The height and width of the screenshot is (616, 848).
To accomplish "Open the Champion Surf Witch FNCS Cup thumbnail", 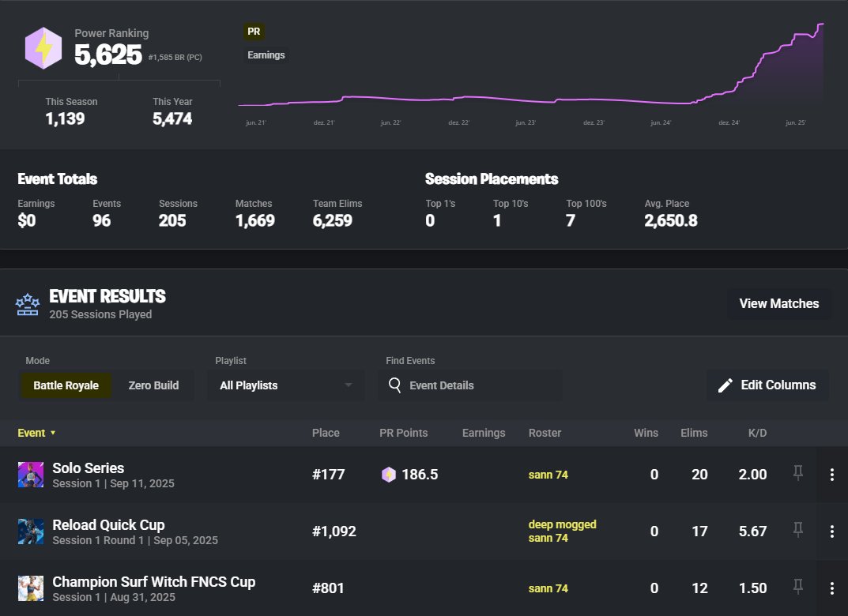I will (x=31, y=588).
